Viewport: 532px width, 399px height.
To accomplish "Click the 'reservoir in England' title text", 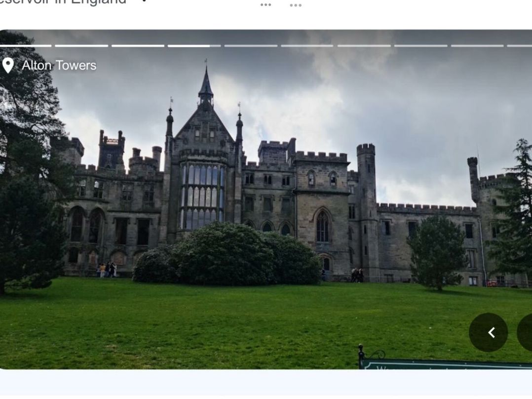I will 63,2.
